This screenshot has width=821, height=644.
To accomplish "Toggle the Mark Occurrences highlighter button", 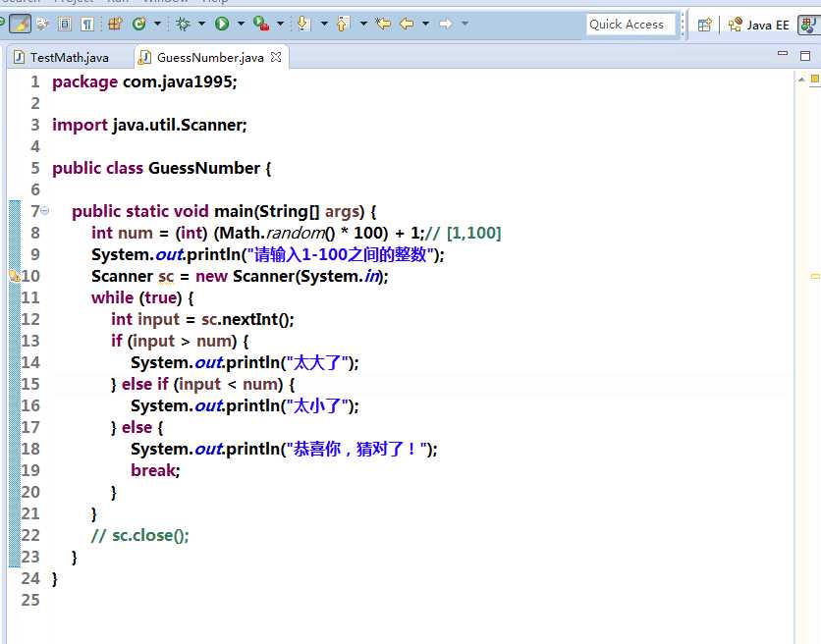I will pos(20,24).
